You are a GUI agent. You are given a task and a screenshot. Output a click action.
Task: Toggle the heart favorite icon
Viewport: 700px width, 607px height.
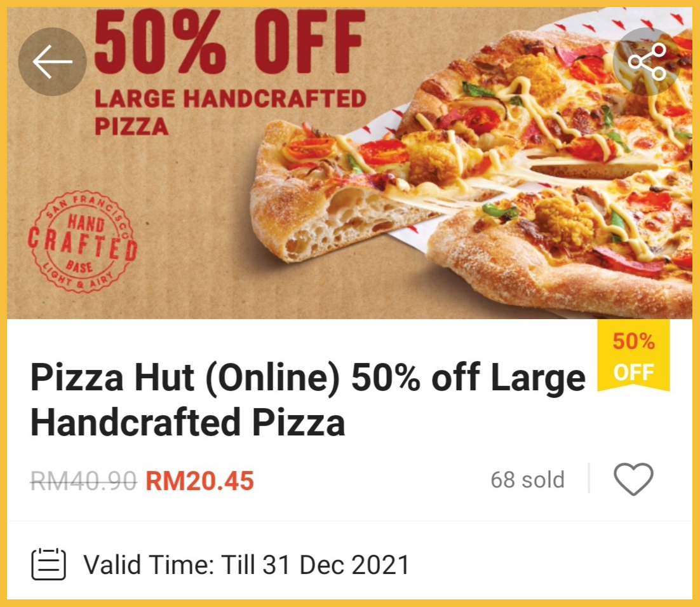coord(633,479)
